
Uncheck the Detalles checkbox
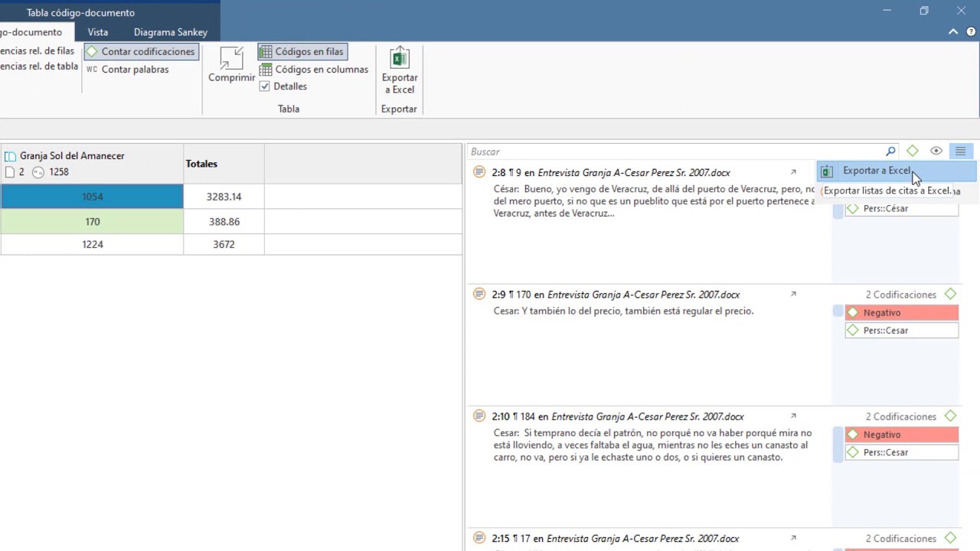(265, 86)
